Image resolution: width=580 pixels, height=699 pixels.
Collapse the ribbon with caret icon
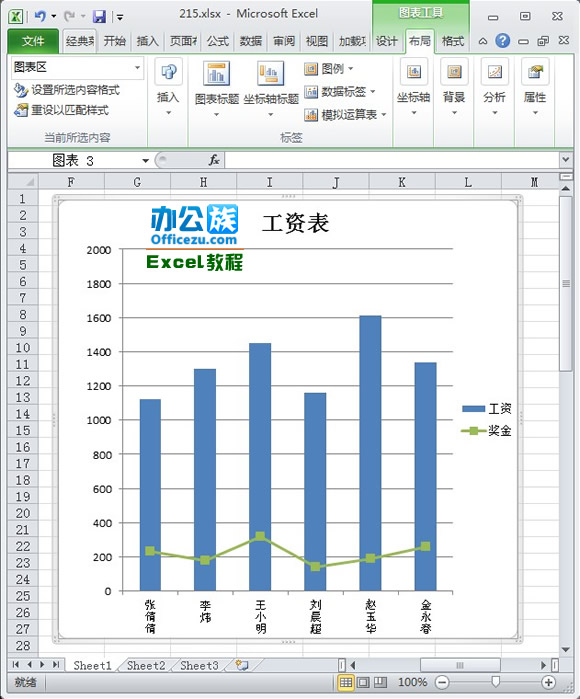[x=483, y=41]
